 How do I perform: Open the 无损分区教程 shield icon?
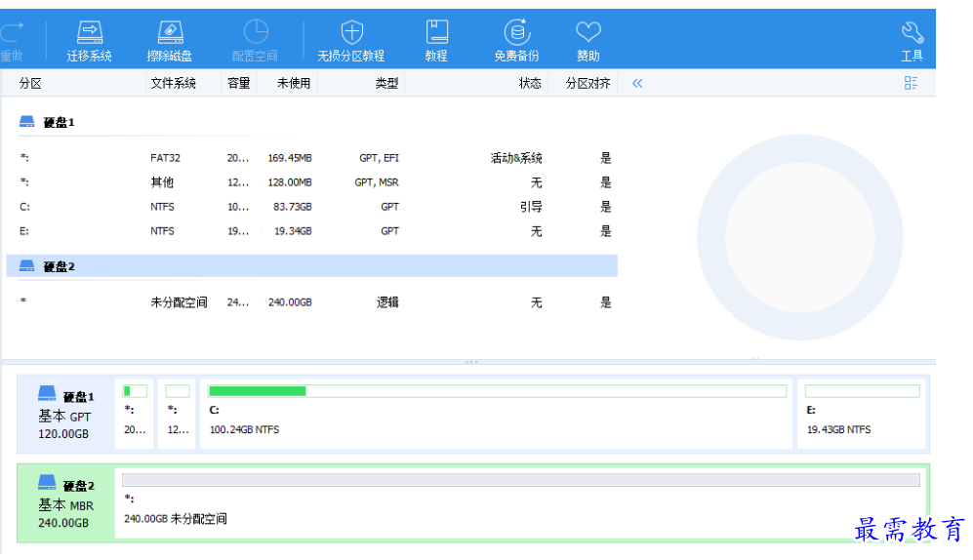click(x=351, y=32)
